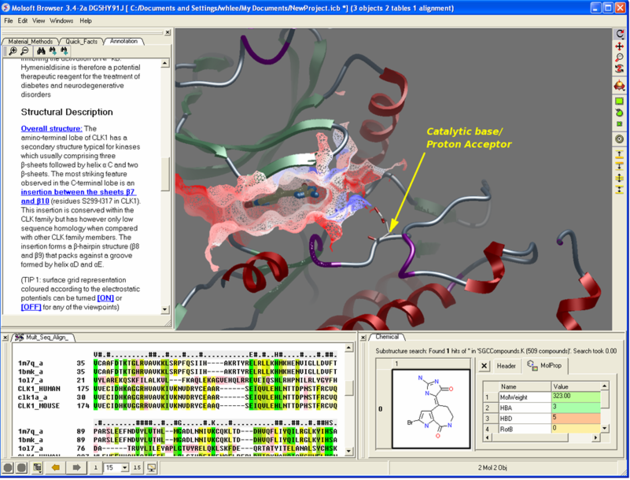Select the CLK1_MOUSE sequence name

(39, 406)
